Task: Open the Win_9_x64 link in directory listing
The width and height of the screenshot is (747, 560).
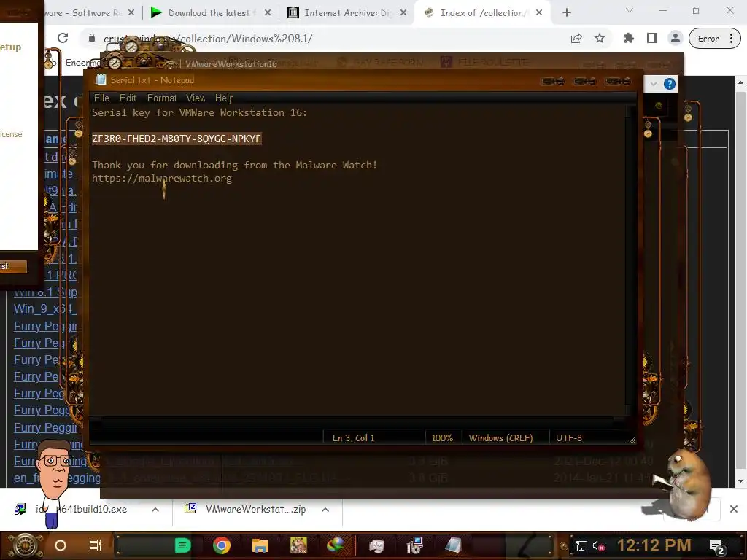Action: point(44,309)
